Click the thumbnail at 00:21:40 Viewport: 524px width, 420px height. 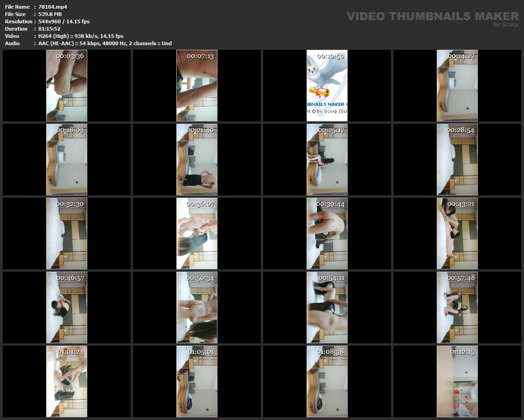point(197,159)
